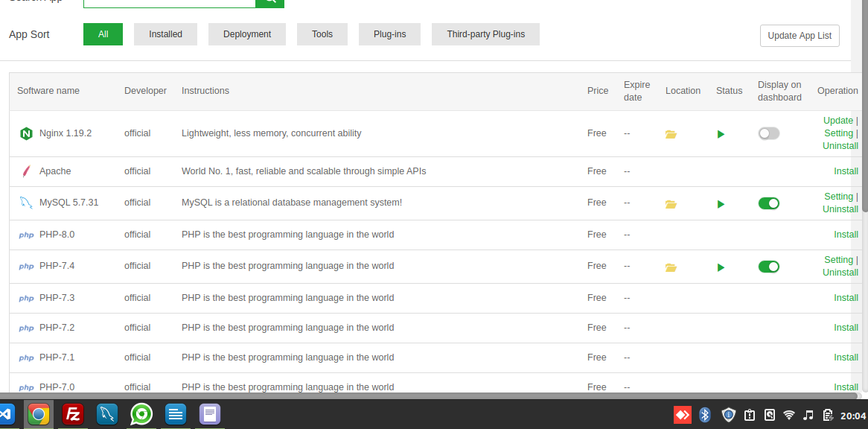Enable Nginx display on dashboard toggle
Screen dimensions: 868x429
coord(768,133)
